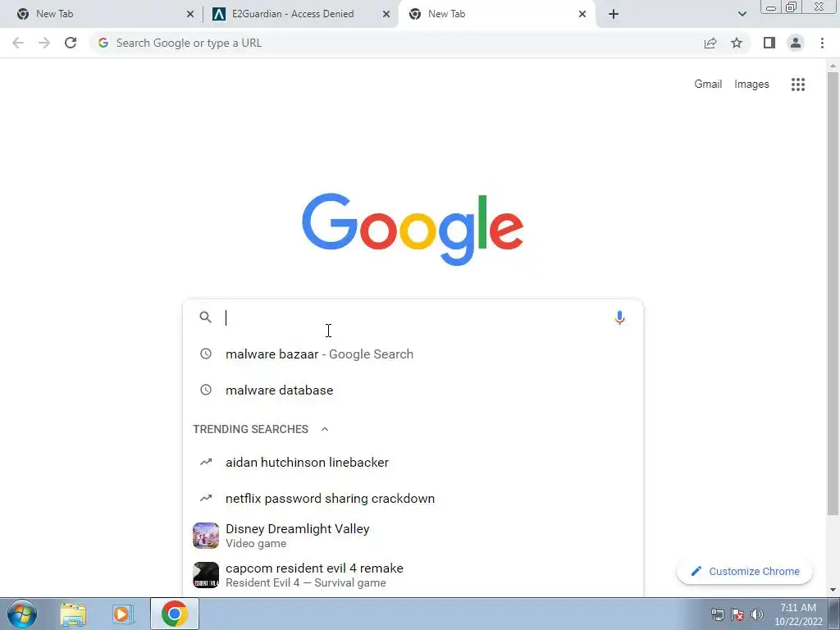Open the Action Center flag icon

click(737, 614)
